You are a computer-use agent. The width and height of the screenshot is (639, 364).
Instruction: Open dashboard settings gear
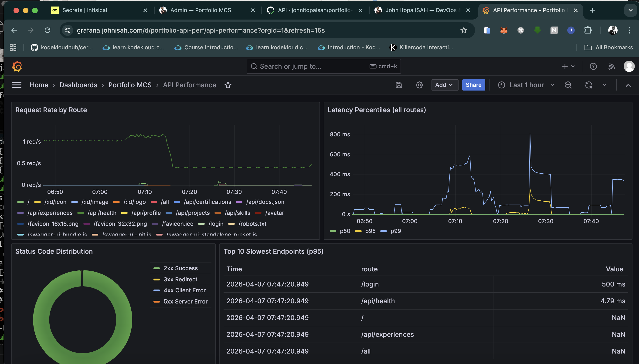click(419, 85)
